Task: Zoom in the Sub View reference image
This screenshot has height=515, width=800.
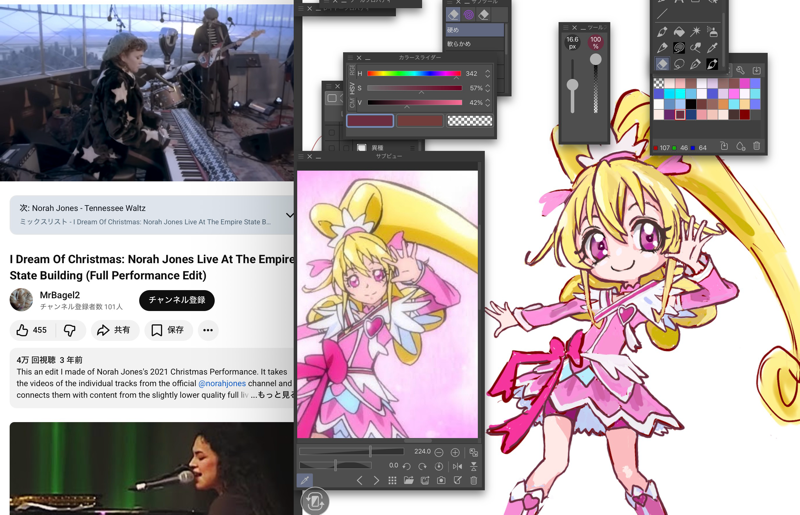Action: pos(455,452)
